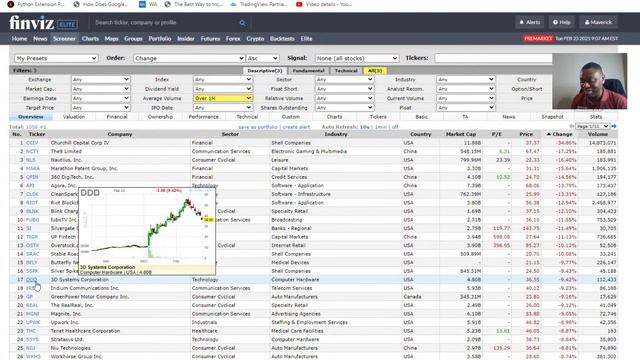Go to next results page arrow
The image size is (640, 360).
click(x=614, y=127)
